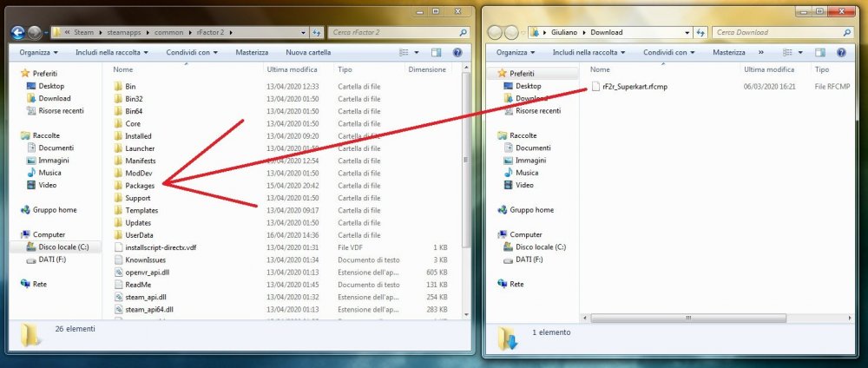Open address history dropdown in Download window

pyautogui.click(x=687, y=32)
